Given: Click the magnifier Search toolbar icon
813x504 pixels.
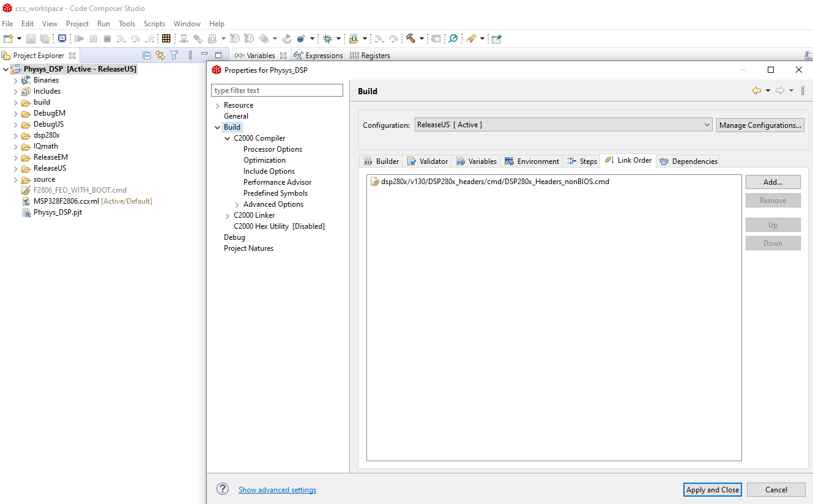Looking at the screenshot, I should click(453, 39).
